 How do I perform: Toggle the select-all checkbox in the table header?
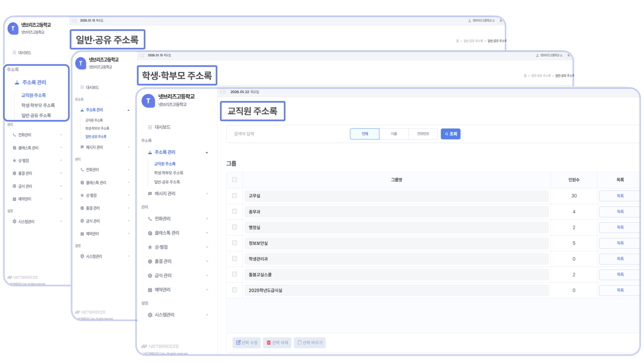pos(235,179)
